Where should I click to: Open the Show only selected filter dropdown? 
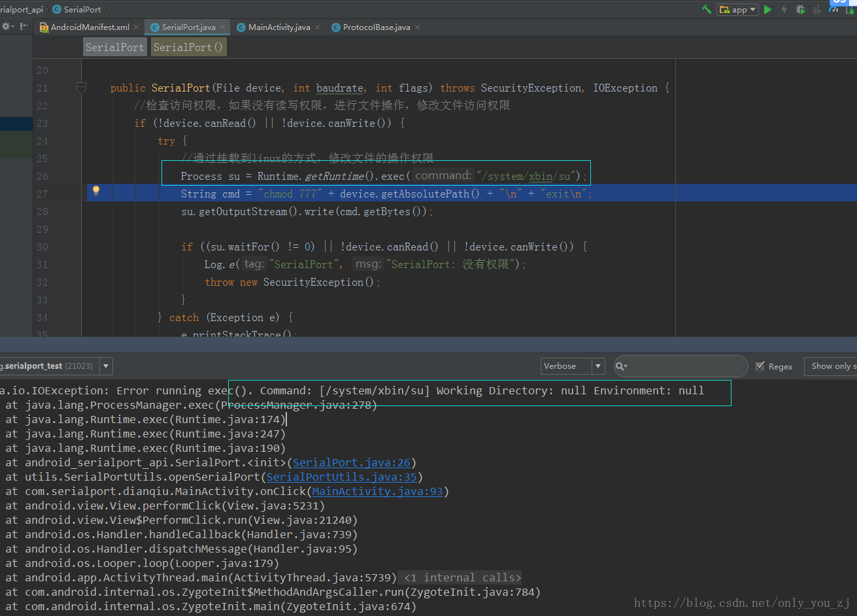[830, 366]
